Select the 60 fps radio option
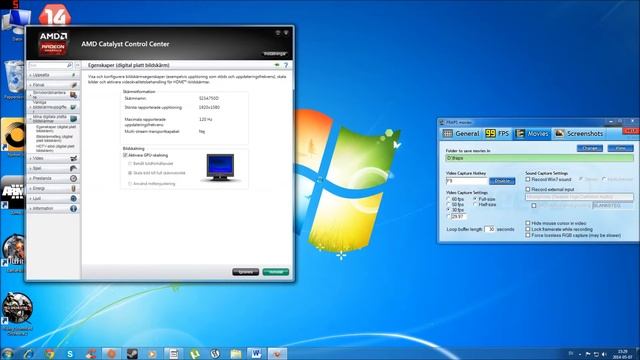The height and width of the screenshot is (360, 640). pos(449,199)
